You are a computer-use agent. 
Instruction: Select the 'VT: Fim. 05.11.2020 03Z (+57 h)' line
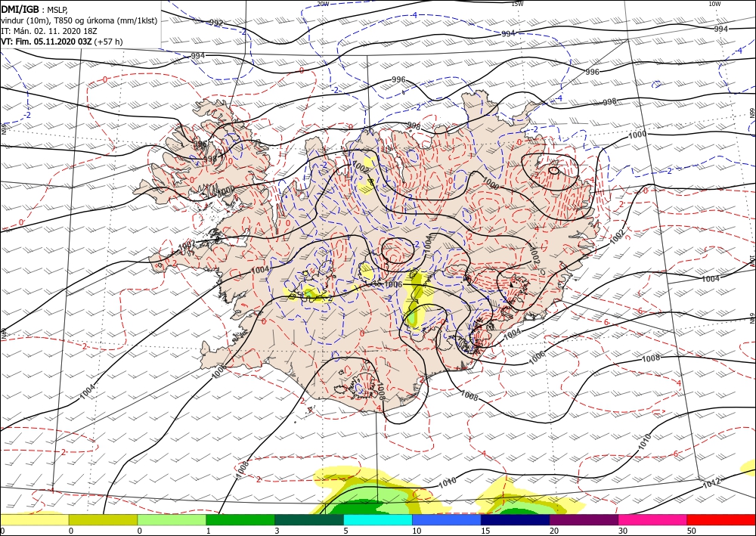click(x=62, y=42)
